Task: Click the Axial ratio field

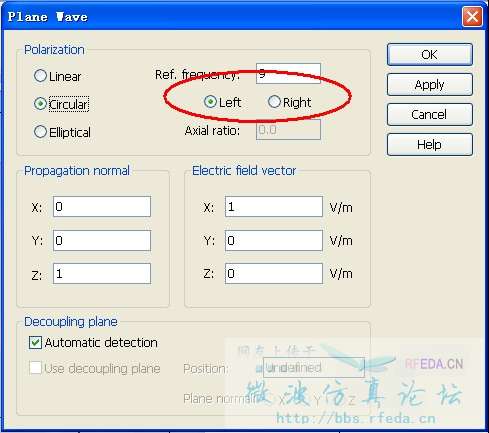Action: point(288,130)
